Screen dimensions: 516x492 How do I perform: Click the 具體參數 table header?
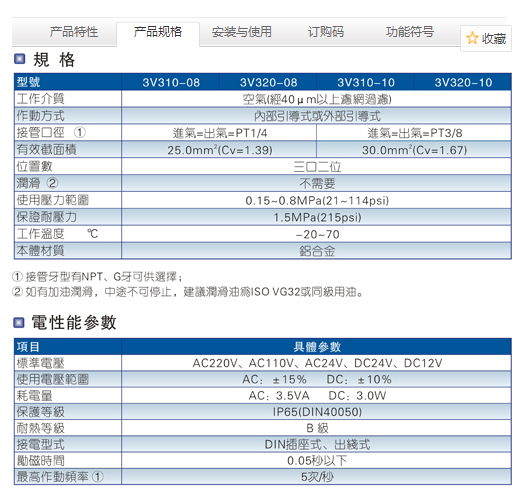tap(316, 347)
